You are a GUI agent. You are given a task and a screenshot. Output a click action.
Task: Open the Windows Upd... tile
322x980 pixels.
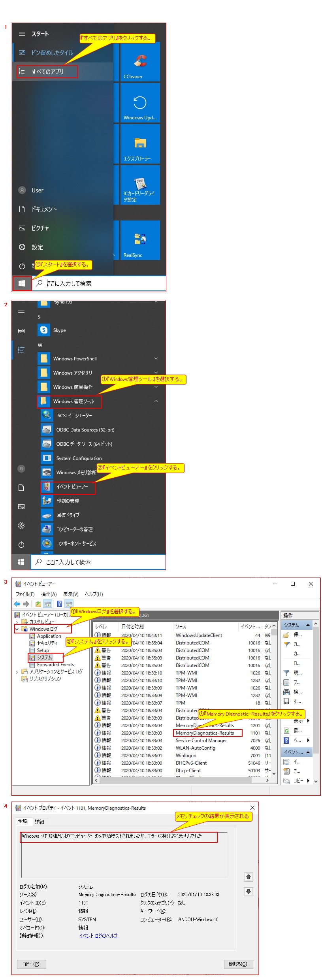[x=140, y=103]
